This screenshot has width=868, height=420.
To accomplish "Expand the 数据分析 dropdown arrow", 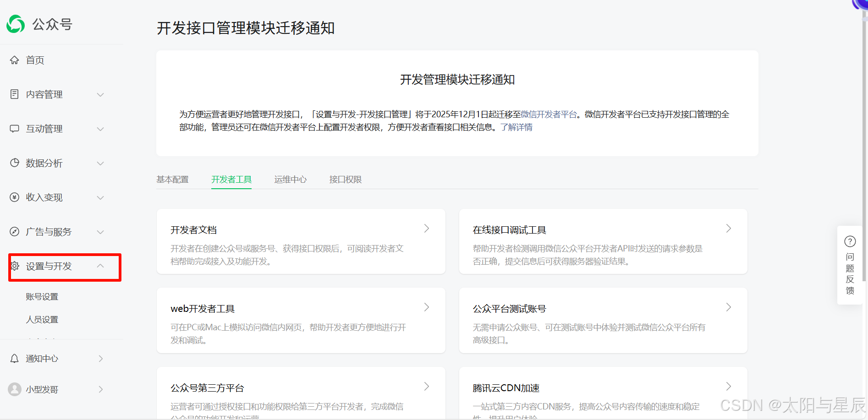I will pyautogui.click(x=100, y=163).
